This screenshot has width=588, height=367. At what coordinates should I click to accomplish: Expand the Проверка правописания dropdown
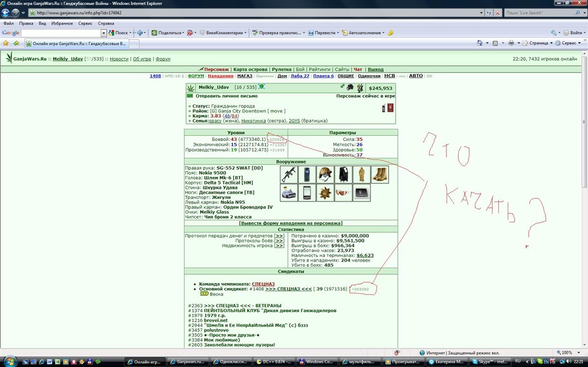(303, 33)
